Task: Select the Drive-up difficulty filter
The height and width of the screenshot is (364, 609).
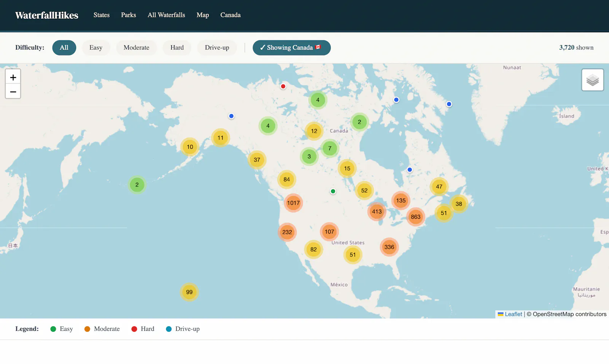Action: pos(217,48)
